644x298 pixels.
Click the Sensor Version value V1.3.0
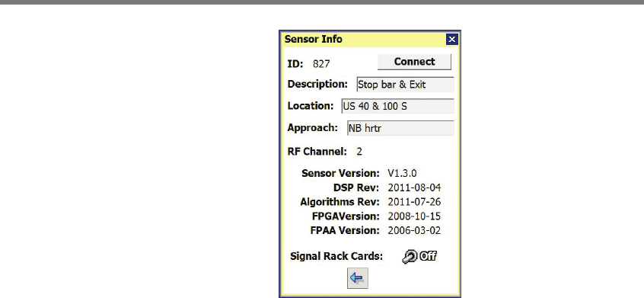tap(402, 173)
